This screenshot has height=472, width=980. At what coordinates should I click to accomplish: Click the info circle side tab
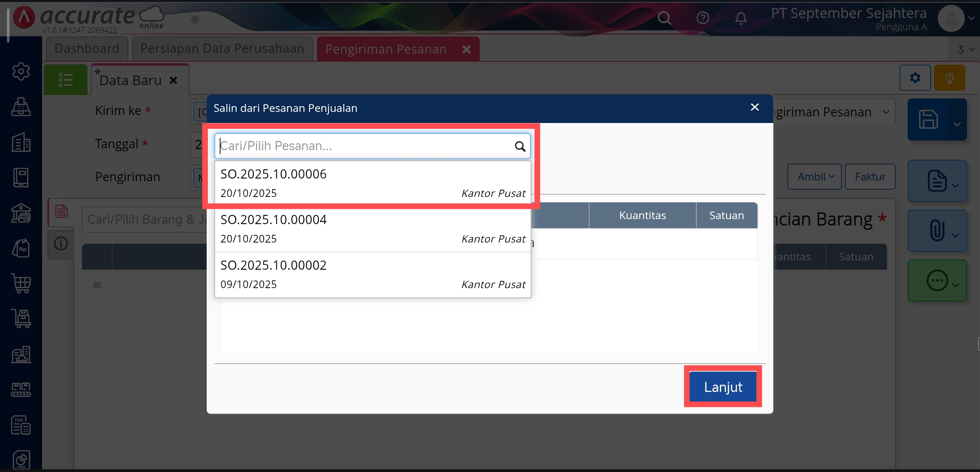(61, 244)
